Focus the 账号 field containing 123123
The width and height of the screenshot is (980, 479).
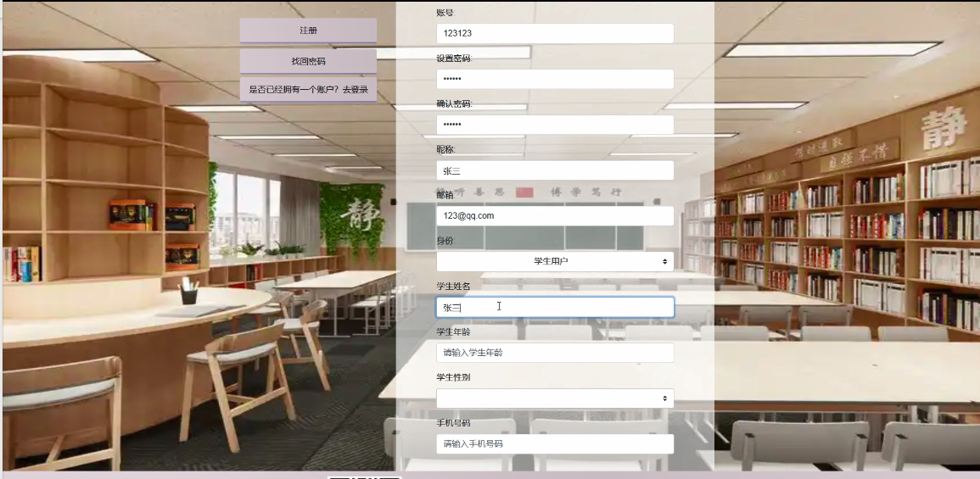[x=555, y=34]
